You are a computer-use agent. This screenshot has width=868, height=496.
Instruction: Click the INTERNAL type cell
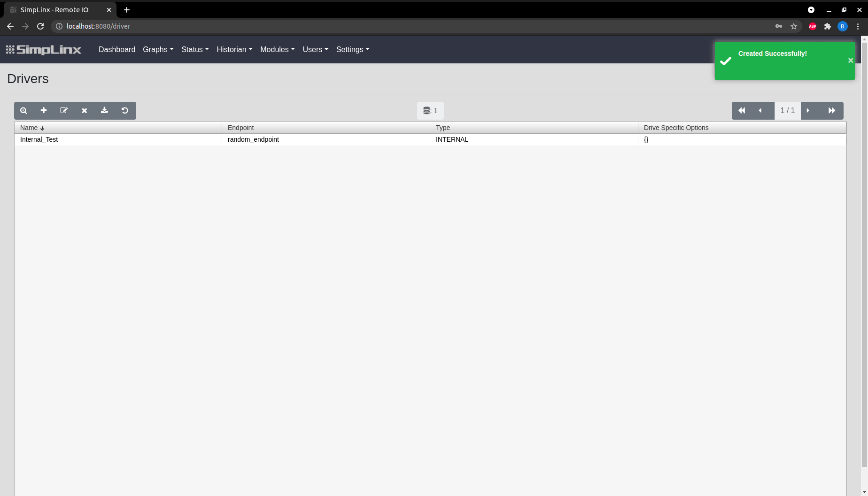click(534, 139)
